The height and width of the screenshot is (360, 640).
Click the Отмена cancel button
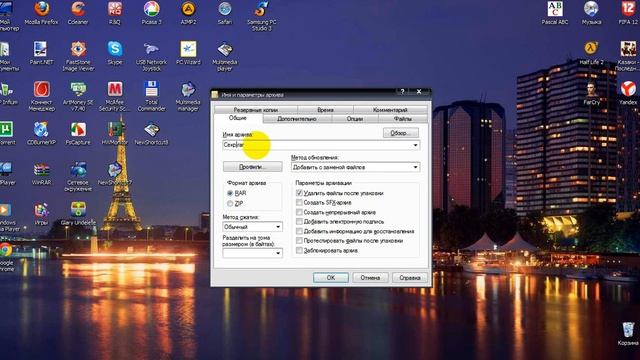(x=370, y=278)
